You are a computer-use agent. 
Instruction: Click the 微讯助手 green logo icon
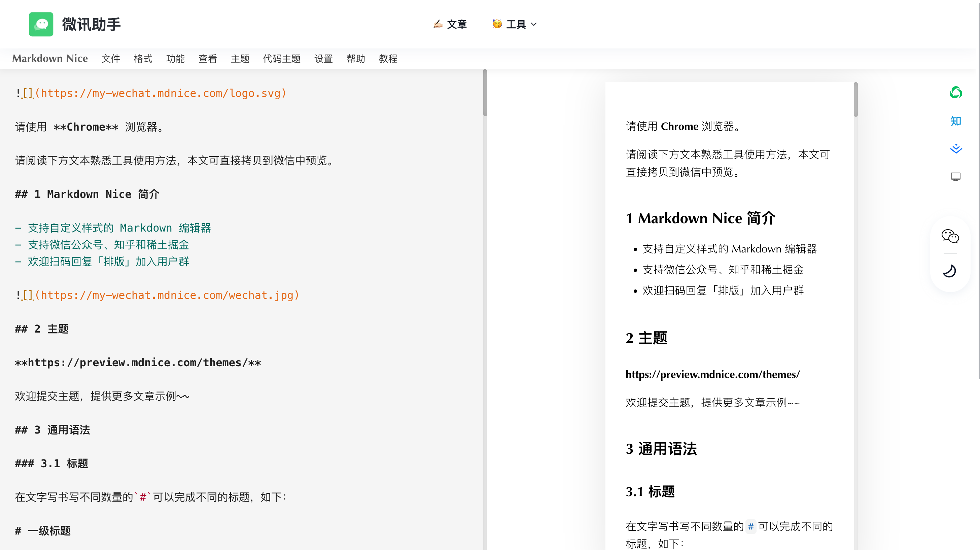pyautogui.click(x=41, y=24)
